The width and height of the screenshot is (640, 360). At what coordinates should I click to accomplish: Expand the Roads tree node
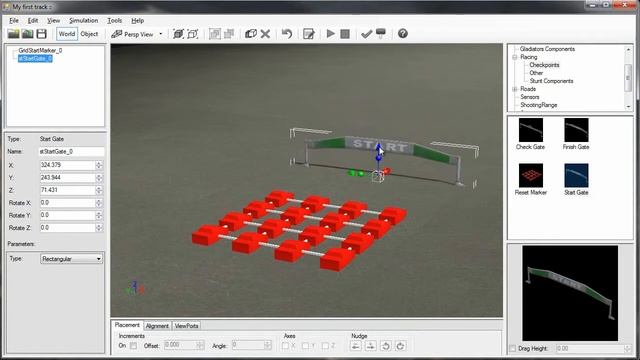pyautogui.click(x=515, y=89)
